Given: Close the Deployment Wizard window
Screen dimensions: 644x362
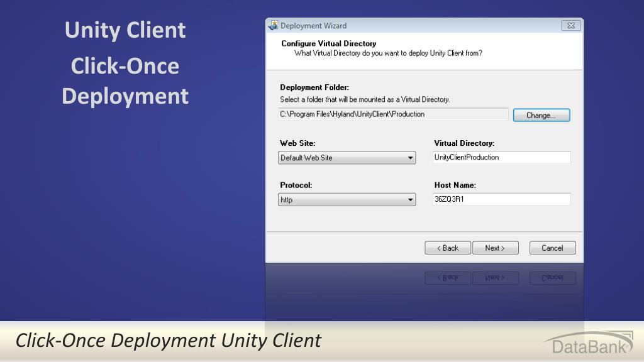Looking at the screenshot, I should pos(571,25).
